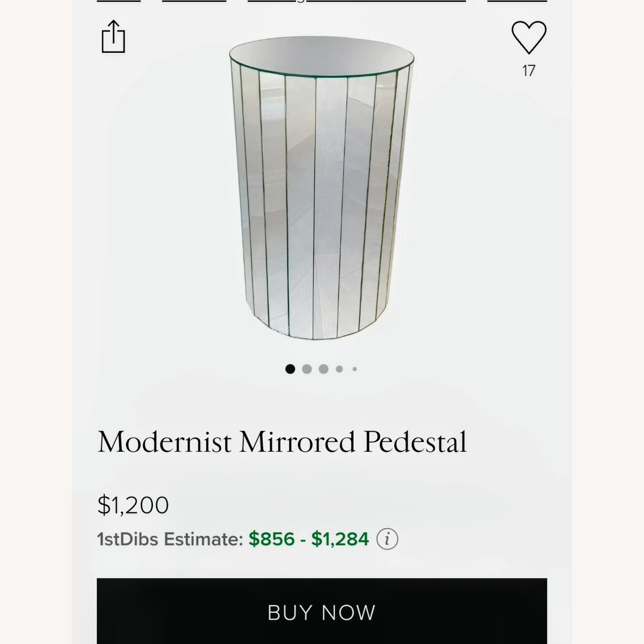Click the $1,200 price text
Viewport: 644px width, 644px height.
tap(133, 506)
